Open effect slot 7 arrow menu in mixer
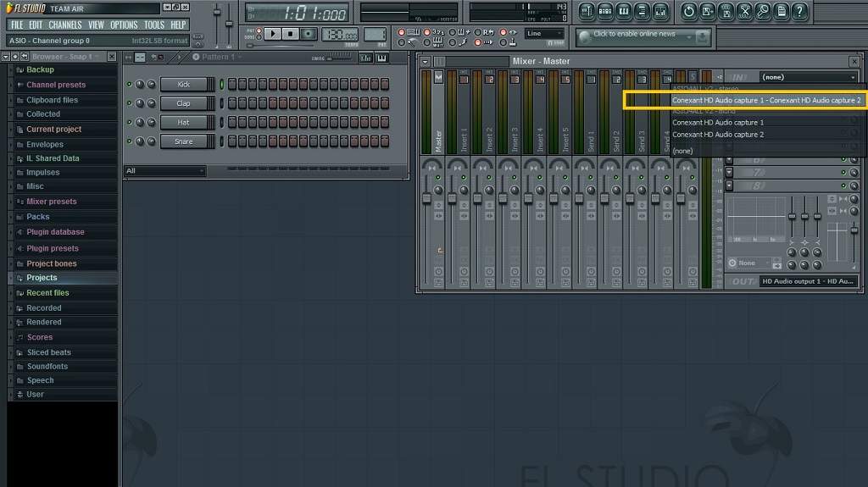Screen dimensions: 868x487 coord(729,173)
